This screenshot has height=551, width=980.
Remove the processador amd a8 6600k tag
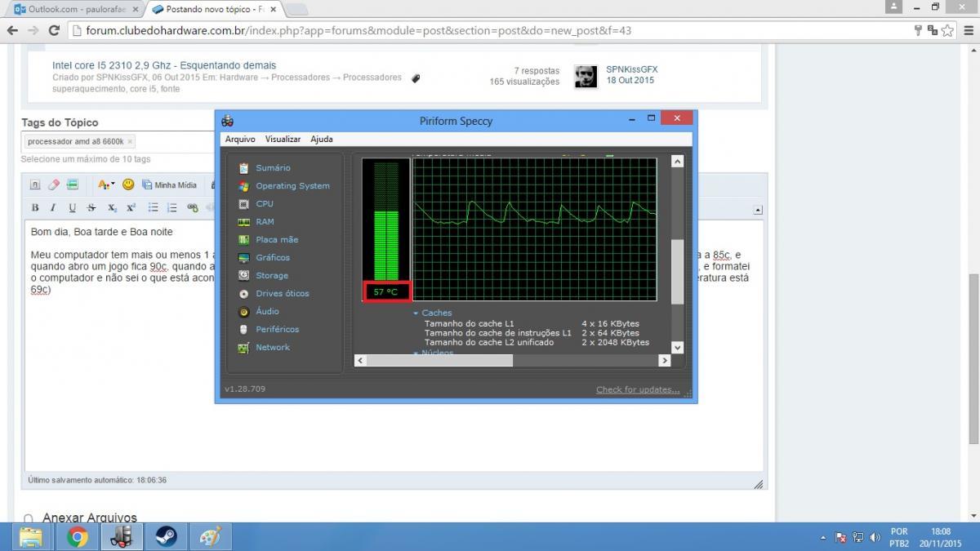point(130,141)
